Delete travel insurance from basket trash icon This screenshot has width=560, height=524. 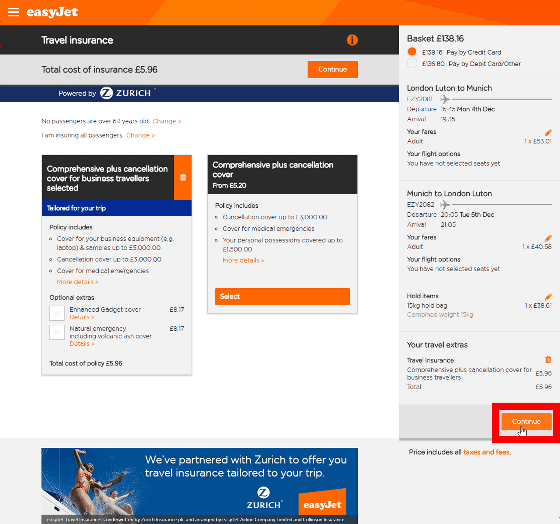click(548, 359)
